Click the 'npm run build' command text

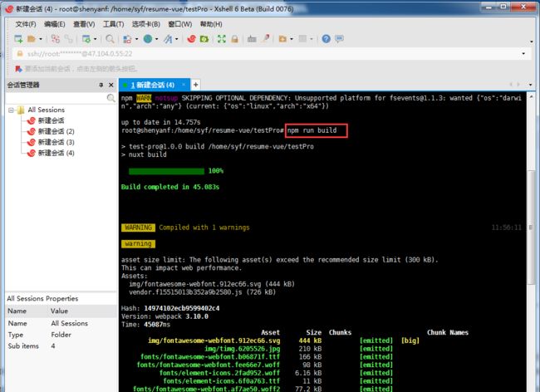tap(312, 130)
